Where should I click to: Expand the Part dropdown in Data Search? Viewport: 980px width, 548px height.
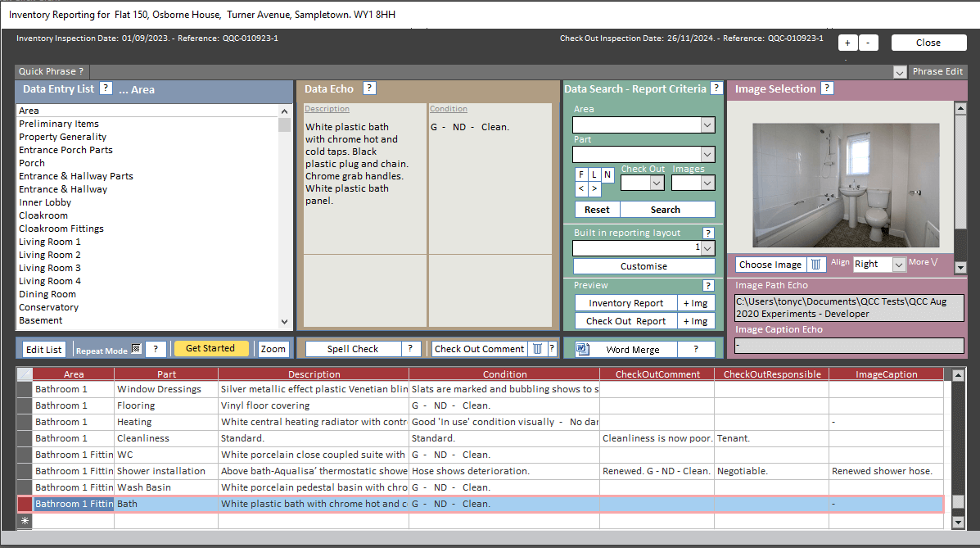tap(707, 155)
